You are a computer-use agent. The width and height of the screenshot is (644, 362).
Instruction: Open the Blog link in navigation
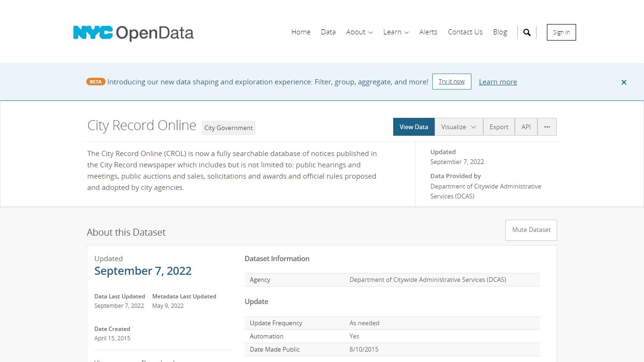click(500, 32)
